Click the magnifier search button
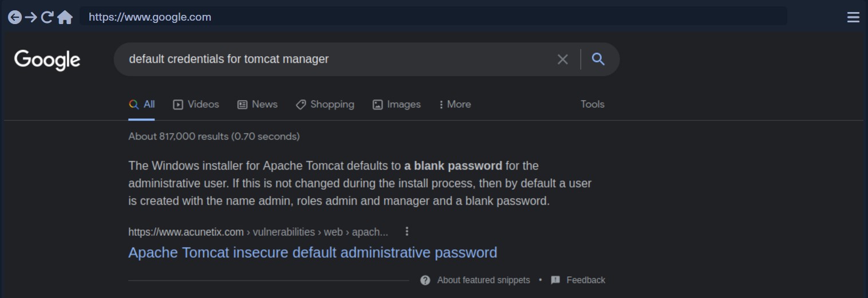Viewport: 868px width, 298px height. (x=598, y=58)
